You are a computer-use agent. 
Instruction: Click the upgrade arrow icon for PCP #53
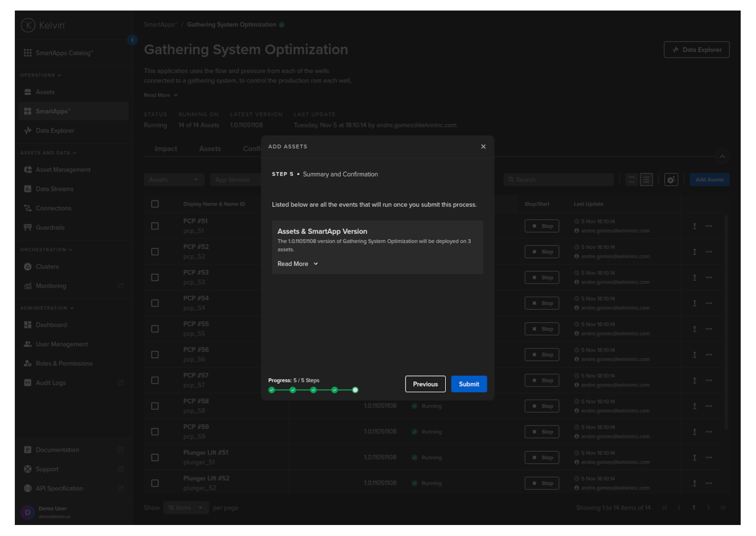694,278
